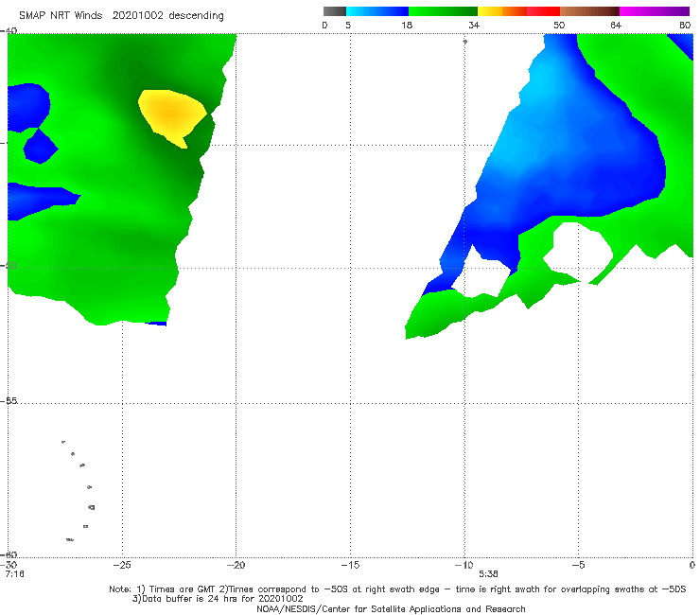Click the longitude label '-15'

350,565
